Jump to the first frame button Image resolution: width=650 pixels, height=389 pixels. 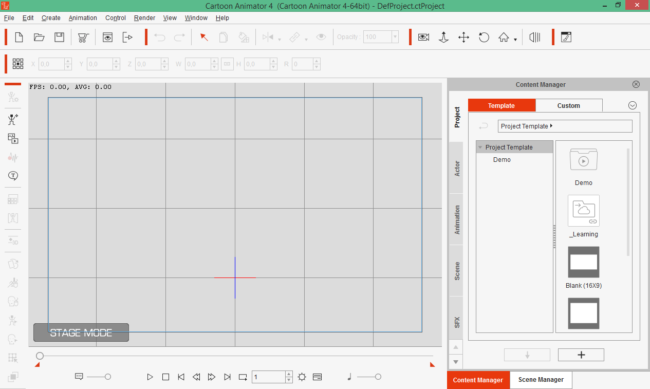(181, 377)
